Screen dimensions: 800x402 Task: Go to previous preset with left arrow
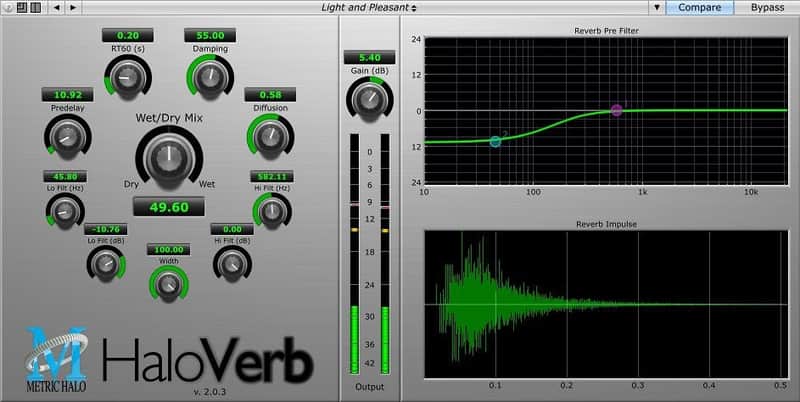56,7
